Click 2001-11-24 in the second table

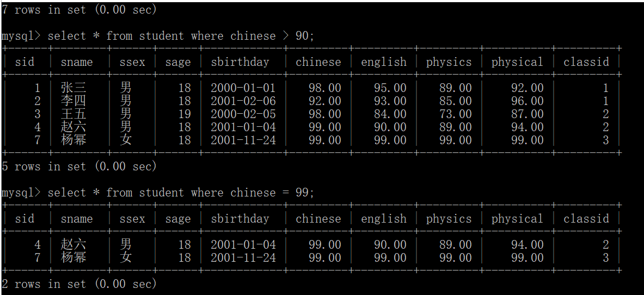[243, 257]
